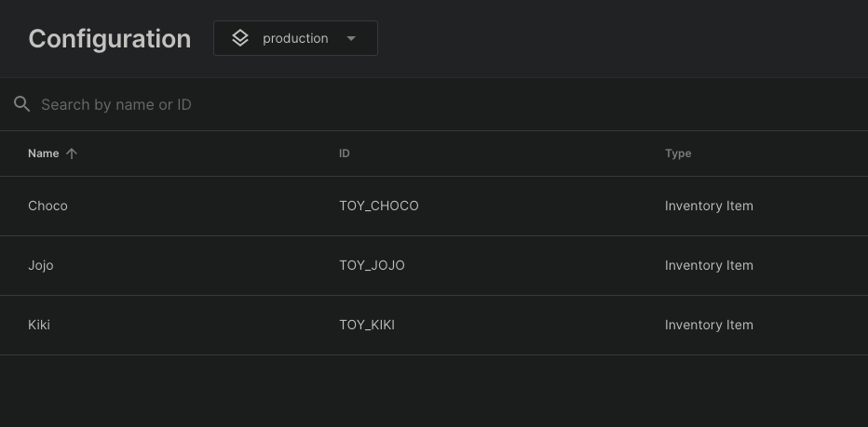Select the Kiki item name

(39, 325)
